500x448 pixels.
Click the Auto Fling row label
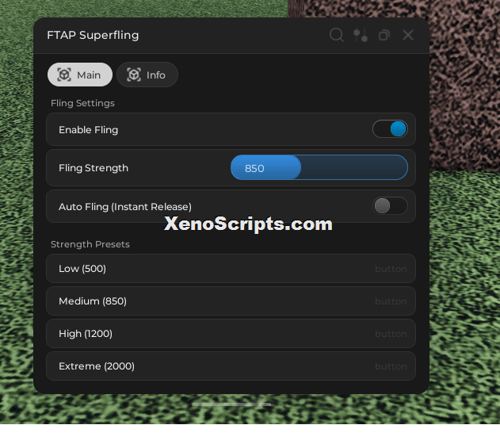tap(125, 207)
